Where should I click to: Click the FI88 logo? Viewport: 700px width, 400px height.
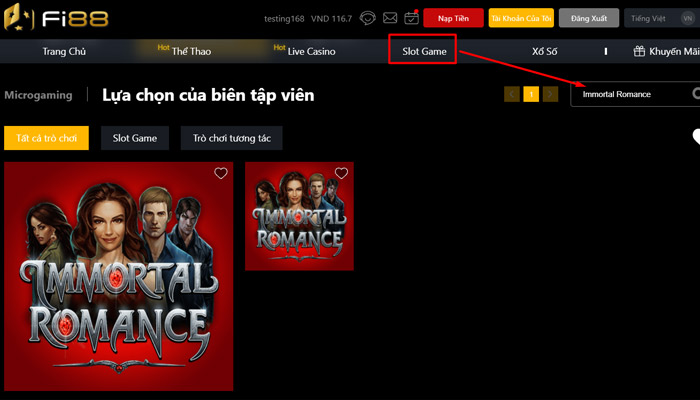(x=56, y=18)
